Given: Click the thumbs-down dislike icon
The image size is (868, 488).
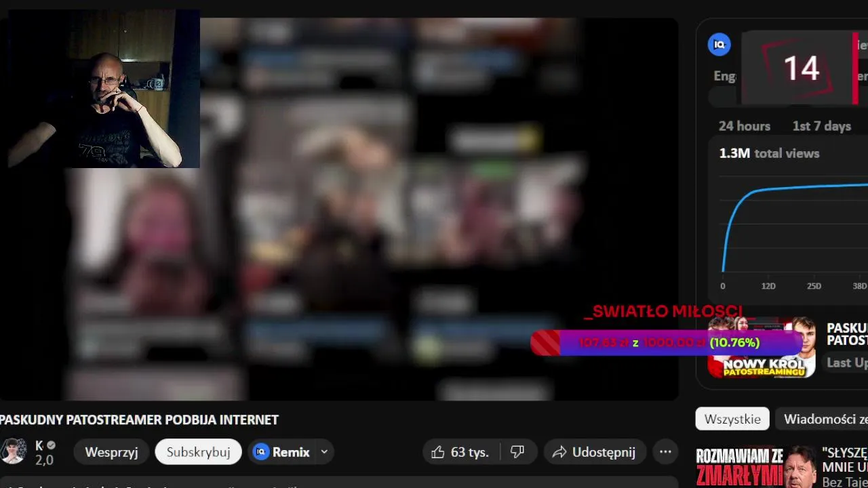Looking at the screenshot, I should click(517, 452).
